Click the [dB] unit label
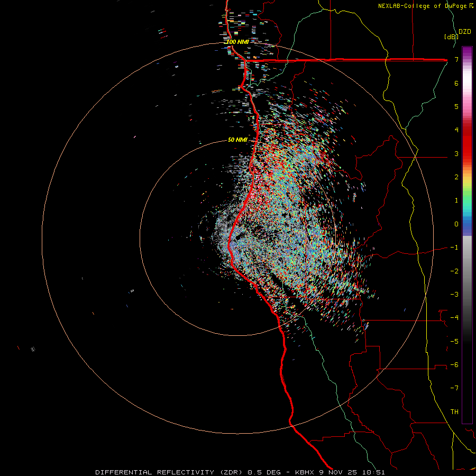Viewport: 476px width, 476px height. click(x=451, y=36)
